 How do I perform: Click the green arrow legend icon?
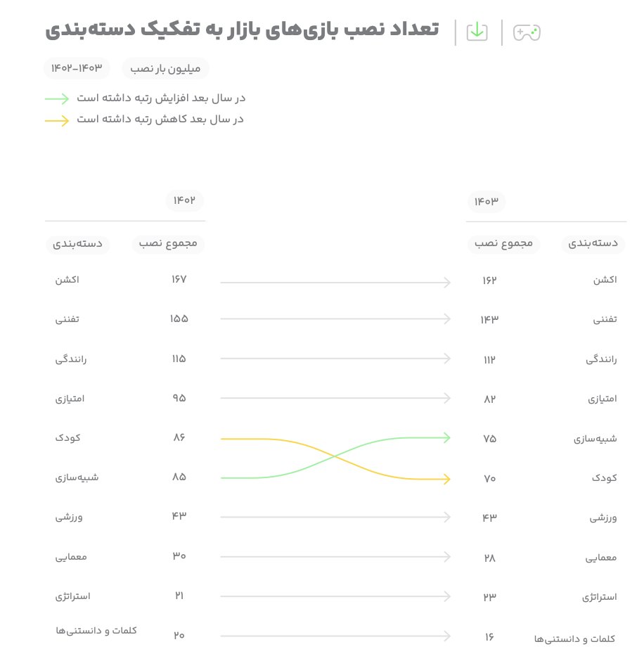(57, 98)
